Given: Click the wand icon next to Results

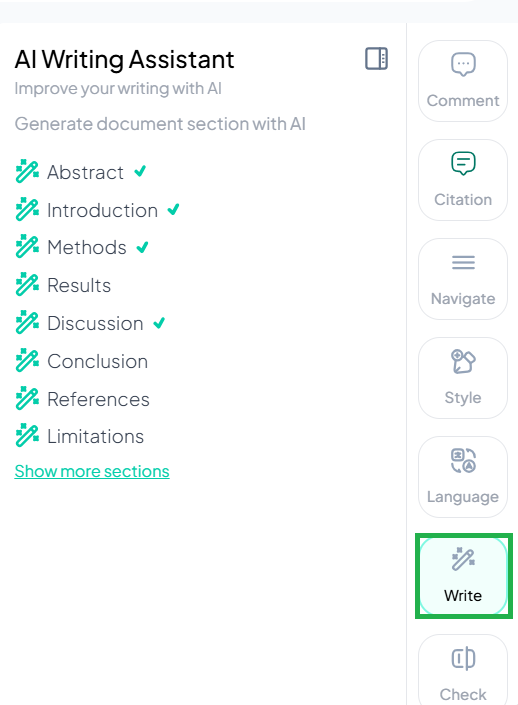Looking at the screenshot, I should tap(27, 284).
